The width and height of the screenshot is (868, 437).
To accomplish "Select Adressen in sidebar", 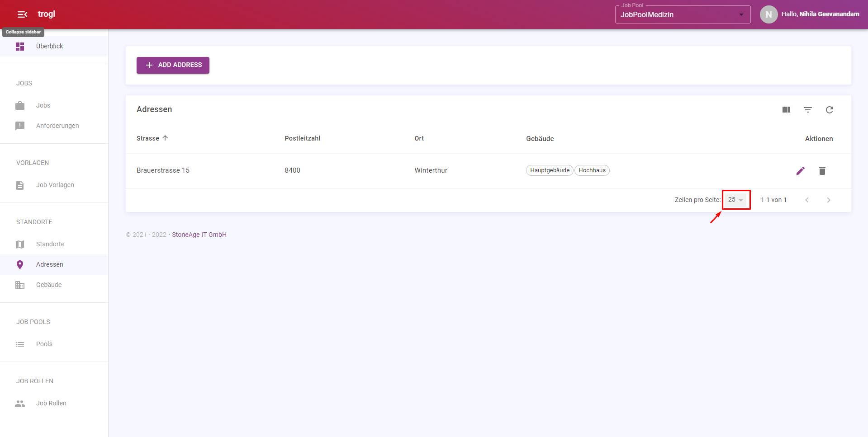I will 54,264.
